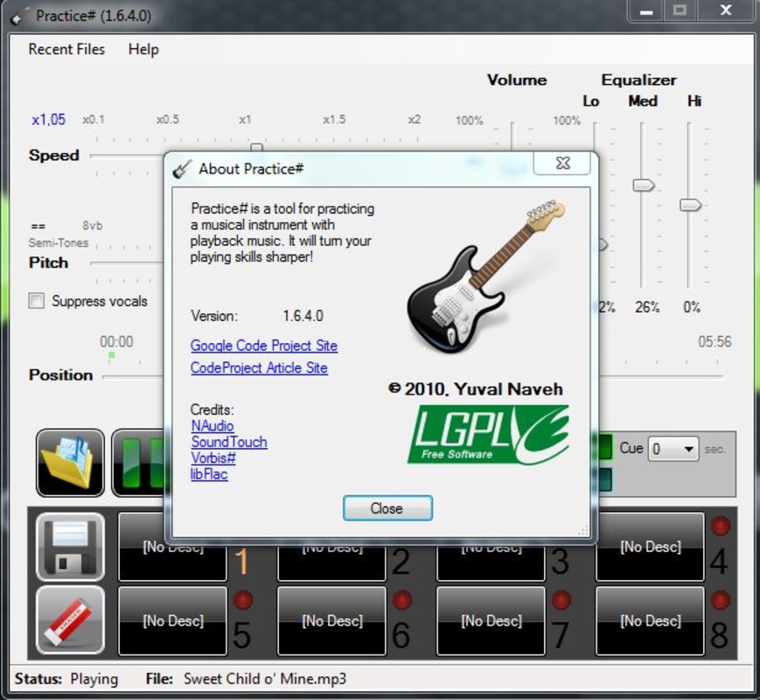Click the 26% Med equalizer value
This screenshot has height=700, width=760.
pos(647,306)
